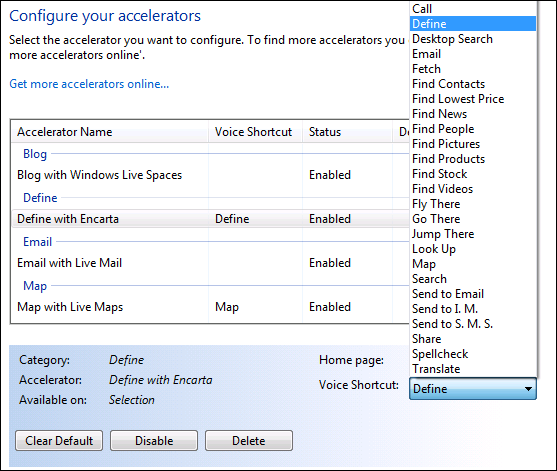Select 'Find People' list entry
The width and height of the screenshot is (557, 471).
point(473,129)
